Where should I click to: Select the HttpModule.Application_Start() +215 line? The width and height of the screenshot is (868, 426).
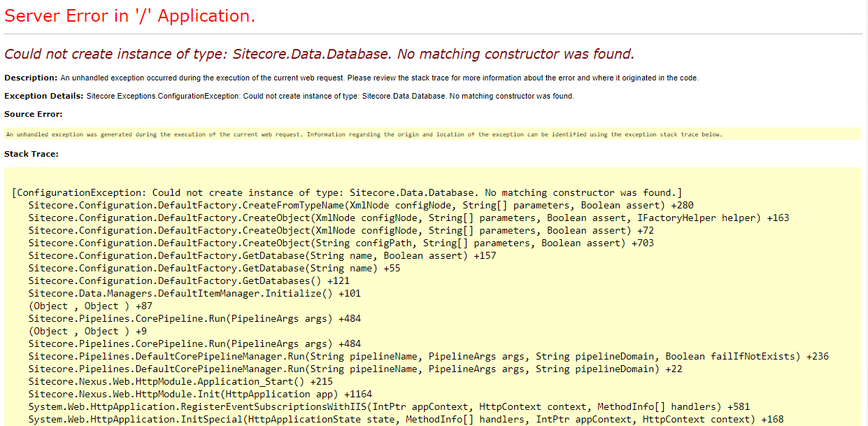(181, 381)
